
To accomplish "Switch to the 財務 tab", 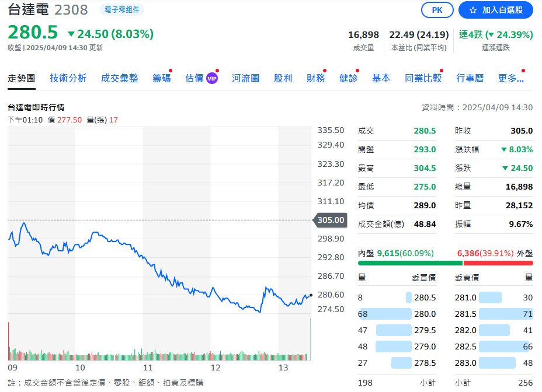I will [x=316, y=78].
